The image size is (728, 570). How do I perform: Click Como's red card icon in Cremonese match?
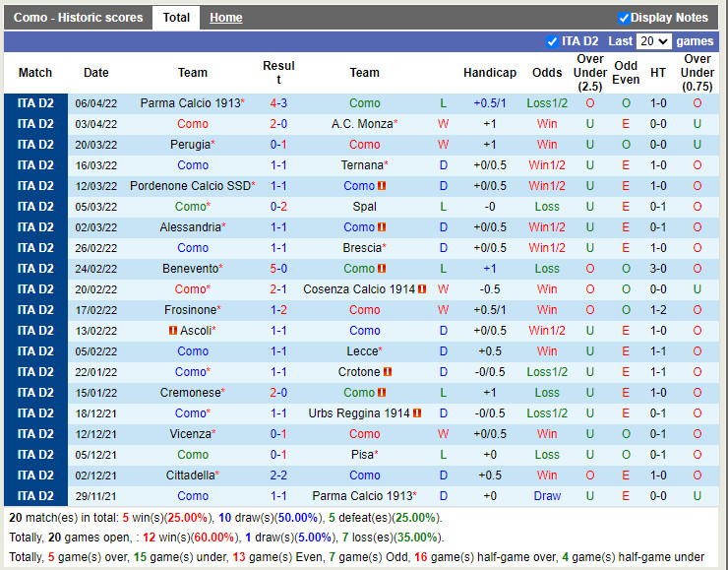coord(382,393)
